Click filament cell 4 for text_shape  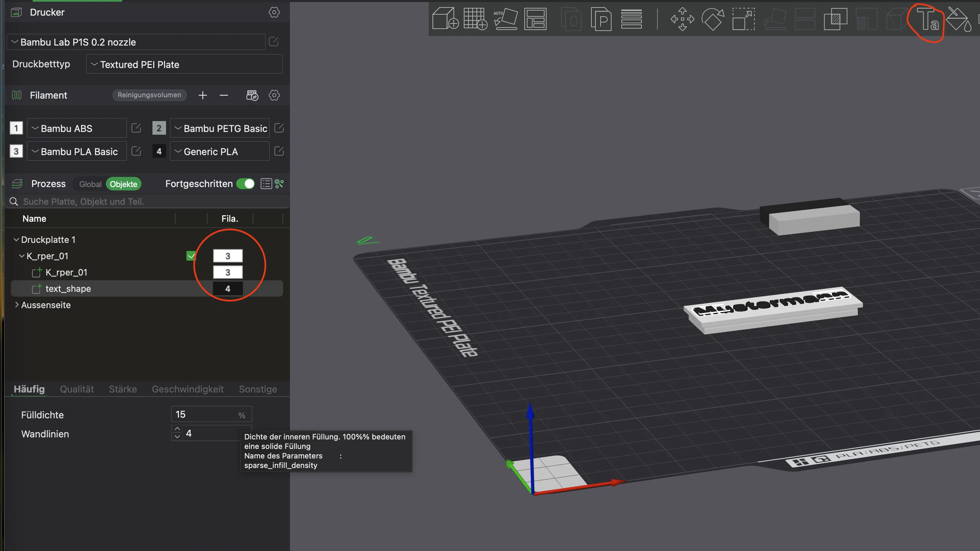228,289
